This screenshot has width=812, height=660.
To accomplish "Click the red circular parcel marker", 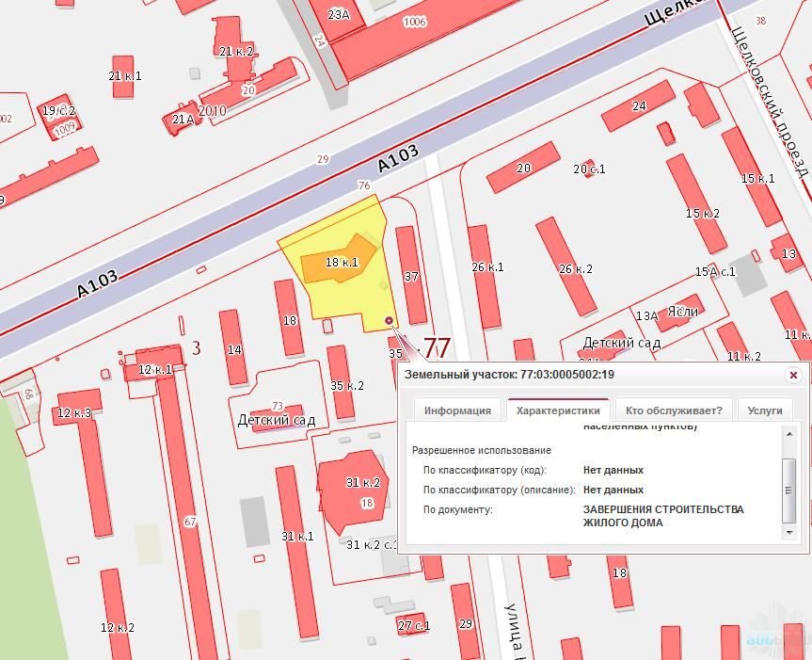I will pyautogui.click(x=390, y=322).
